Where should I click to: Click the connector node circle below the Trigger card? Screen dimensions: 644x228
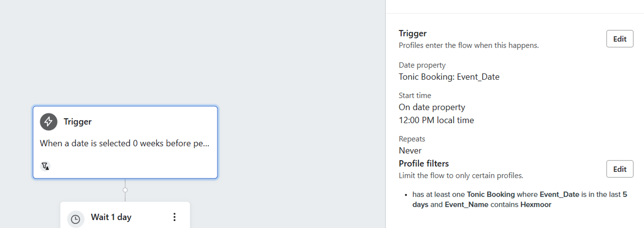[x=125, y=190]
